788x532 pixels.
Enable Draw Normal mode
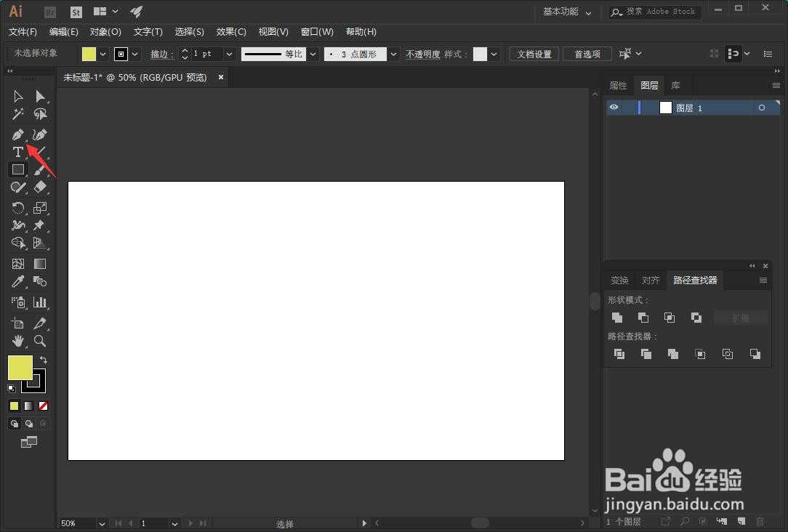click(x=14, y=424)
